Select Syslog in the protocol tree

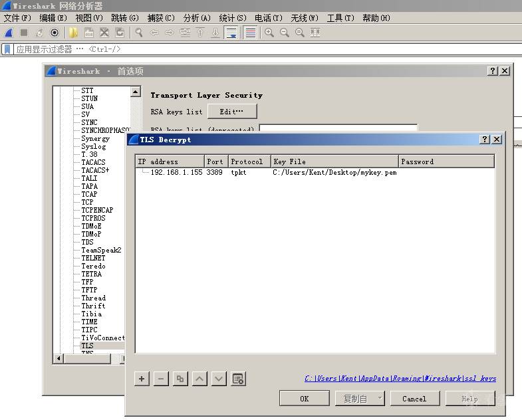(x=94, y=146)
